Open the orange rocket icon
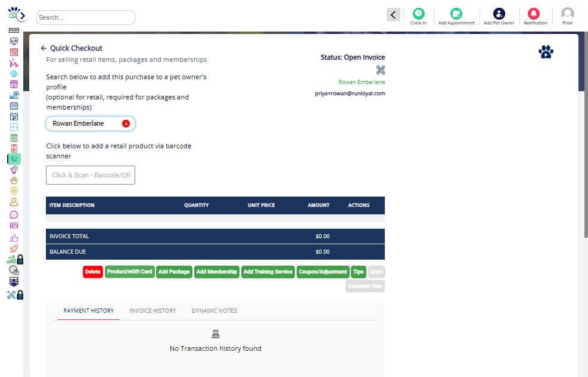The width and height of the screenshot is (588, 377). 14,248
